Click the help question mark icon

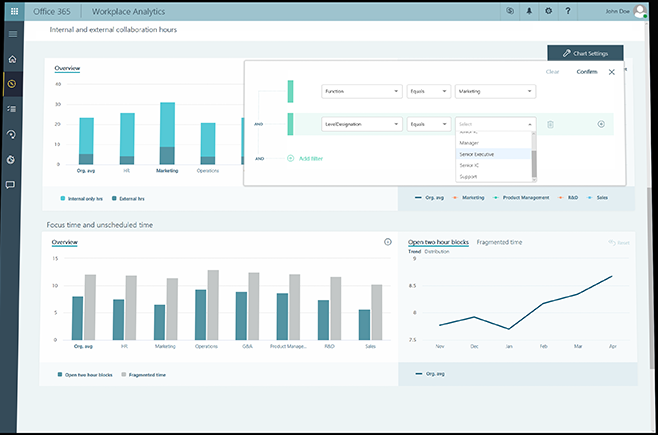[x=567, y=11]
